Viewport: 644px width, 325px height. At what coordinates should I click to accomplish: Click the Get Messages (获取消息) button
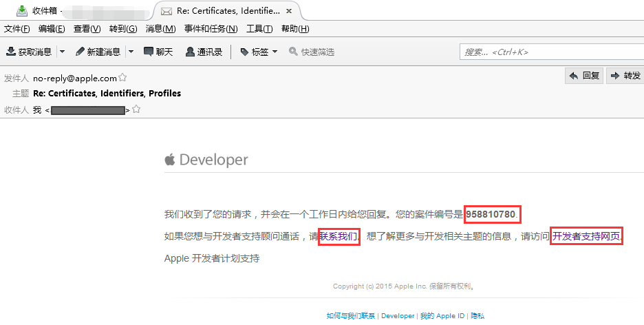coord(29,52)
